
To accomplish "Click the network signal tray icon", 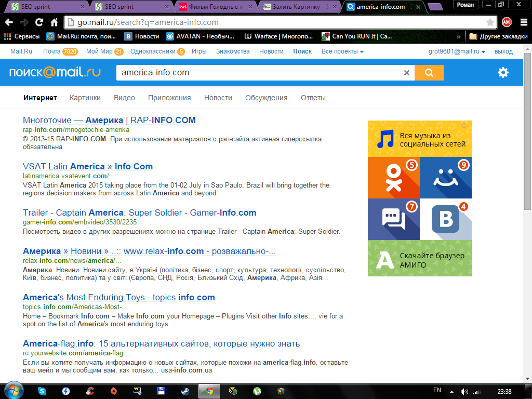I will pyautogui.click(x=477, y=392).
